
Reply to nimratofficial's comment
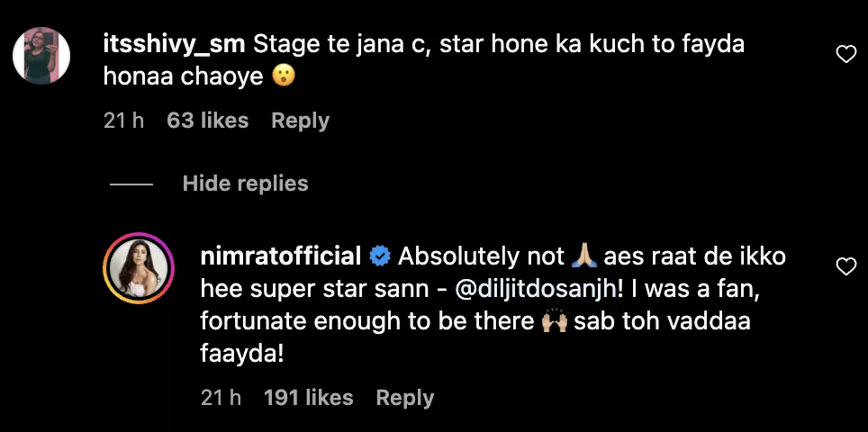pos(404,398)
